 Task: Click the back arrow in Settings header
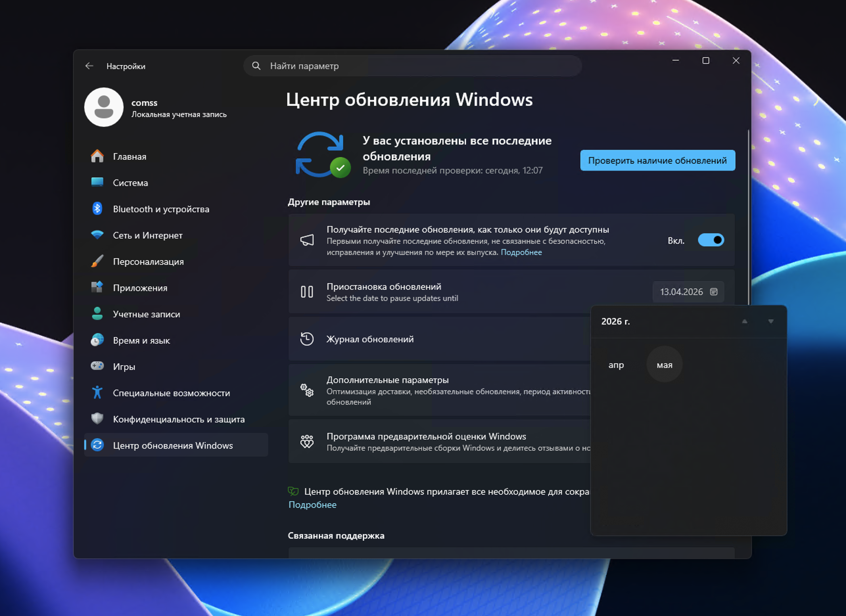click(x=89, y=66)
